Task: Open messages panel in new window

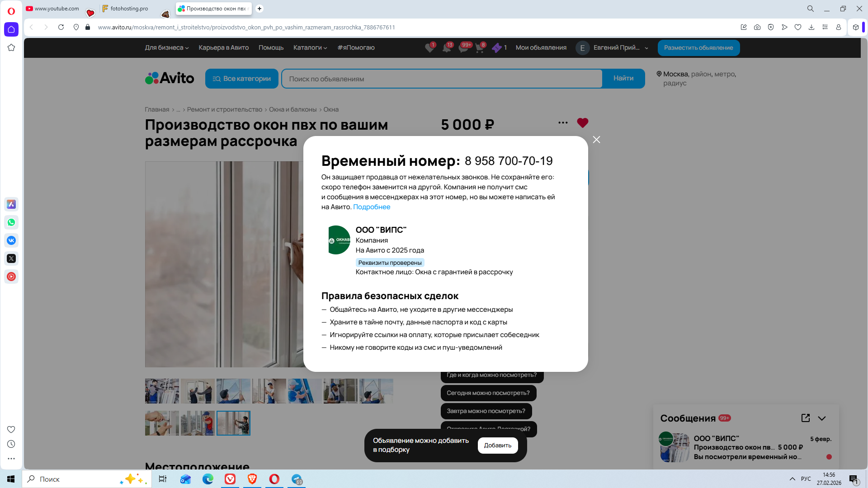Action: (805, 418)
